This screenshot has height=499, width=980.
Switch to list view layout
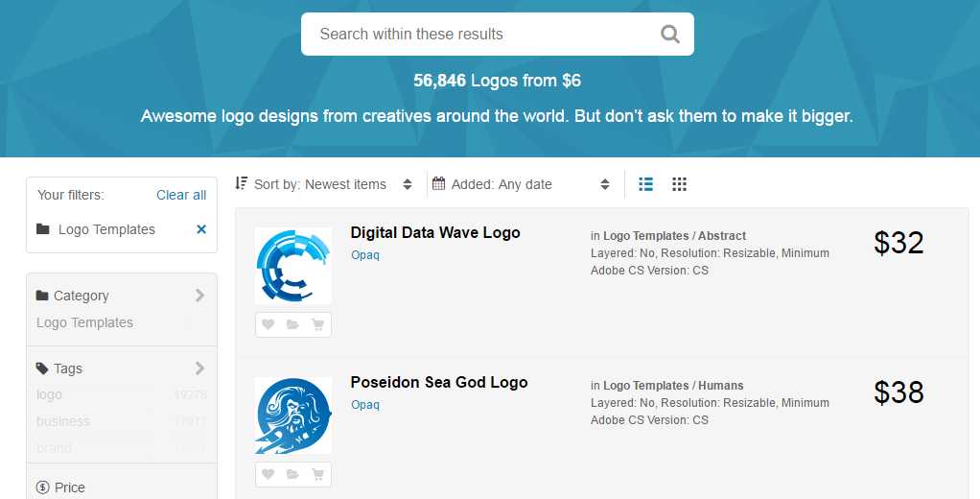646,184
